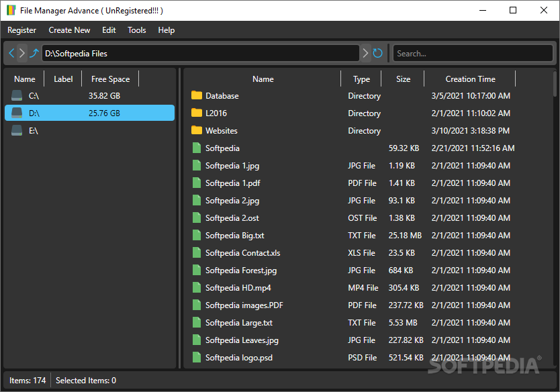Click the 5.53 MB size value
Viewport: 560px width, 392px height.
tap(403, 323)
